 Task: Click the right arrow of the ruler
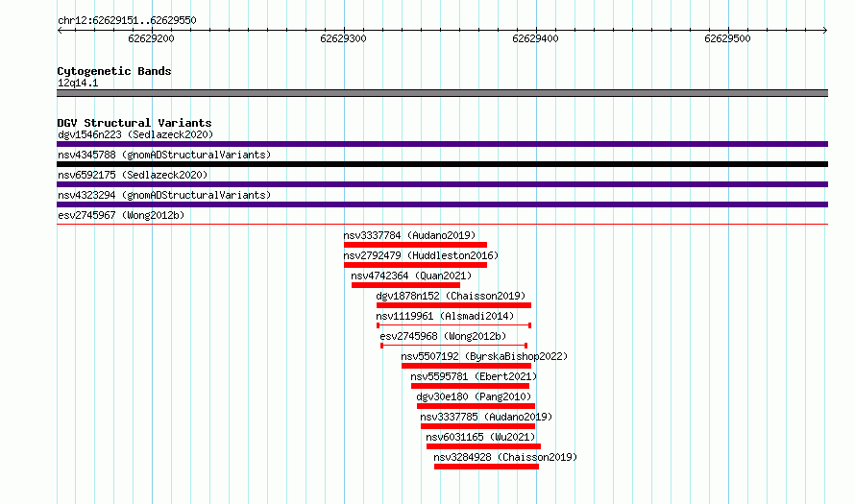click(825, 30)
